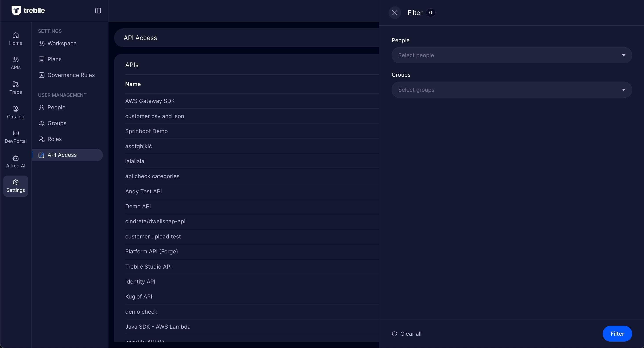The width and height of the screenshot is (644, 348).
Task: Click Clear all to reset filters
Action: (x=407, y=334)
